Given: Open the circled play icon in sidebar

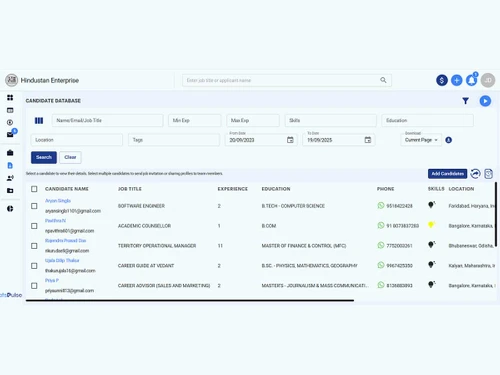Looking at the screenshot, I should pos(10,122).
